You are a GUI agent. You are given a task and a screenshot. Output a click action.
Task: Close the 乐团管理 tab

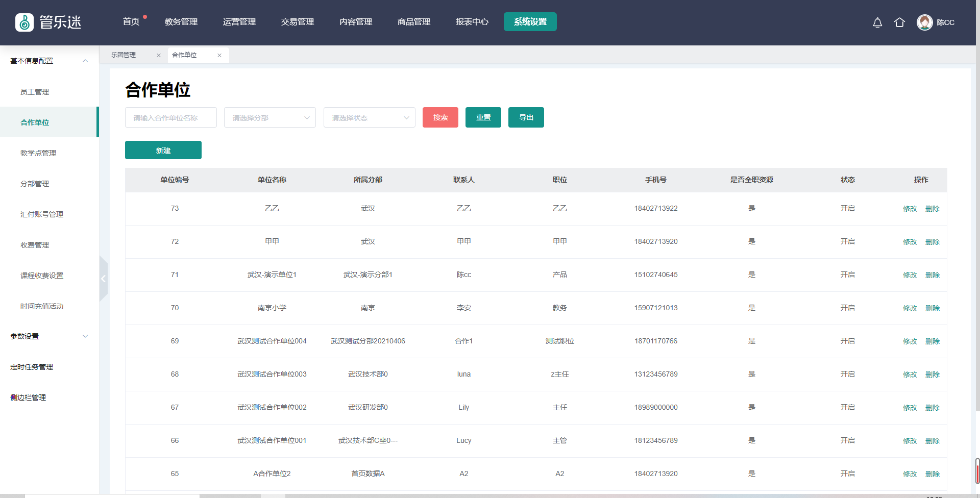click(159, 55)
